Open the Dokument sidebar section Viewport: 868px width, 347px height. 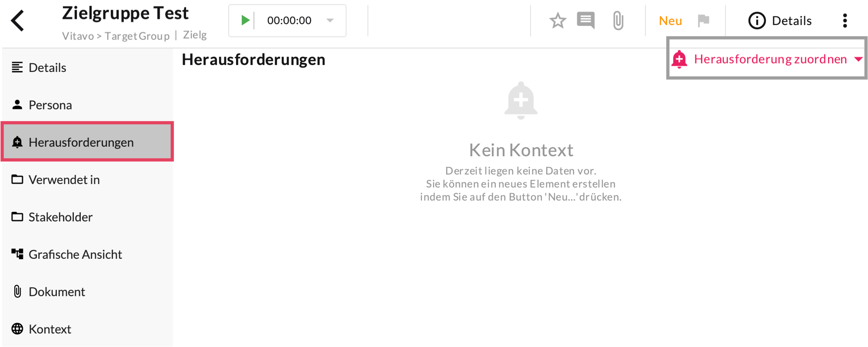click(x=57, y=292)
